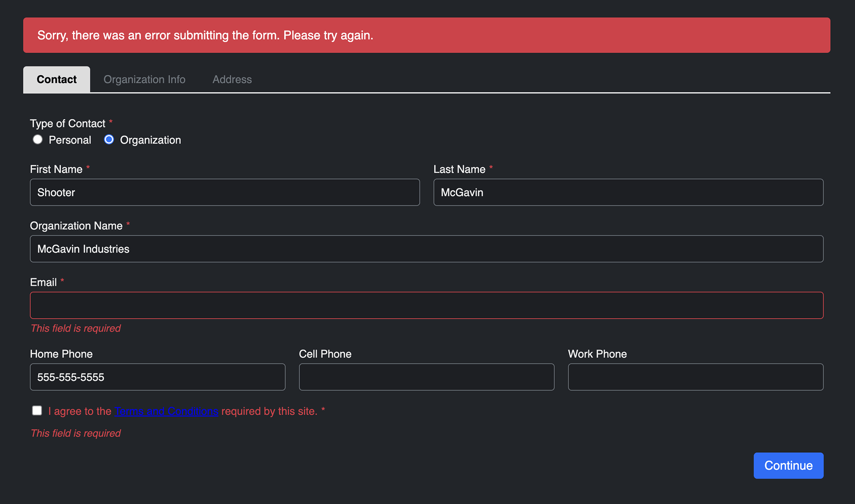Click the checkbox error message text
The width and height of the screenshot is (855, 504).
pyautogui.click(x=75, y=433)
